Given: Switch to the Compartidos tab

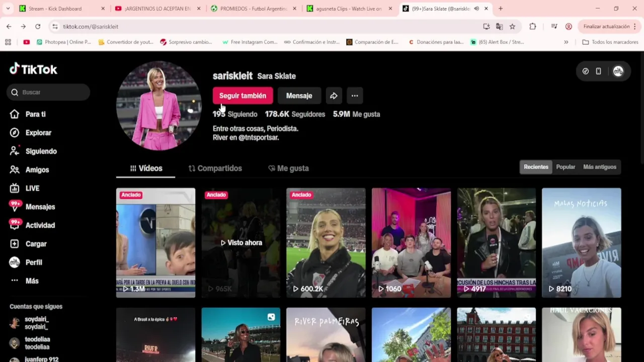Looking at the screenshot, I should pos(215,168).
